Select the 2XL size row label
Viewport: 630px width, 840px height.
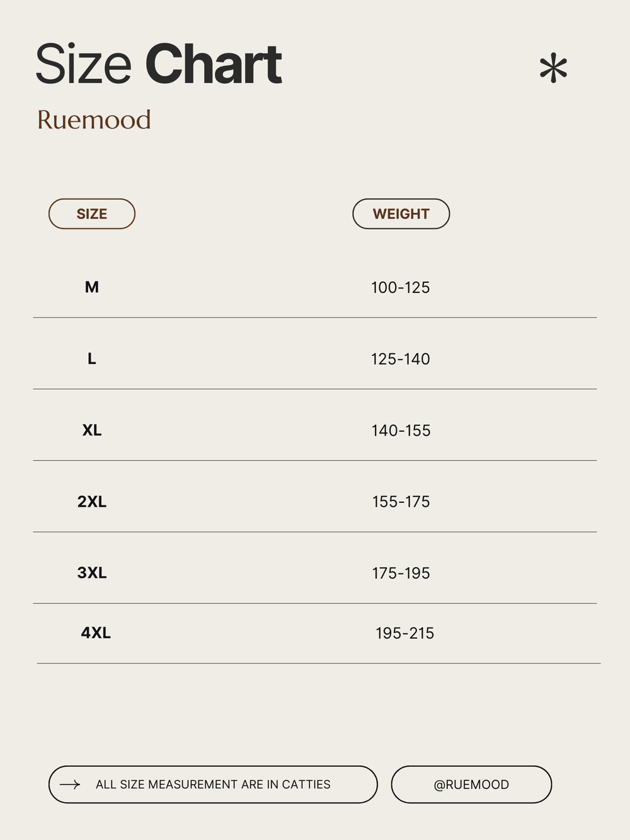pos(92,502)
